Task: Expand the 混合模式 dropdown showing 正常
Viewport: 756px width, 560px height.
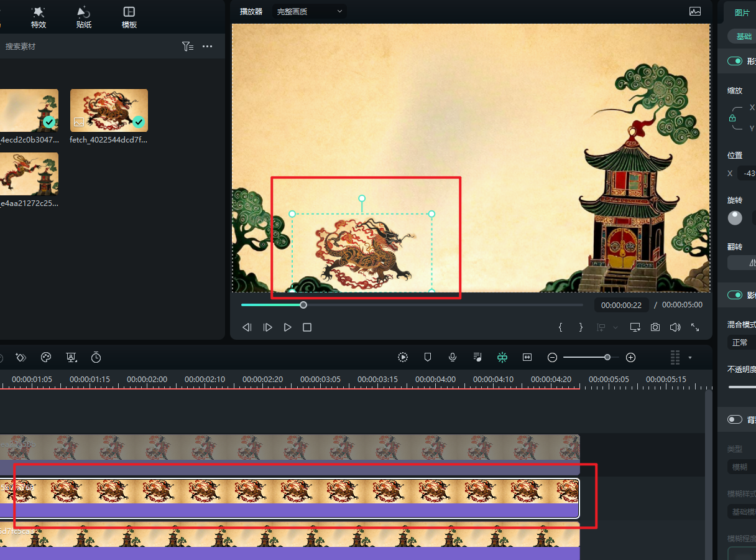Action: [x=741, y=342]
